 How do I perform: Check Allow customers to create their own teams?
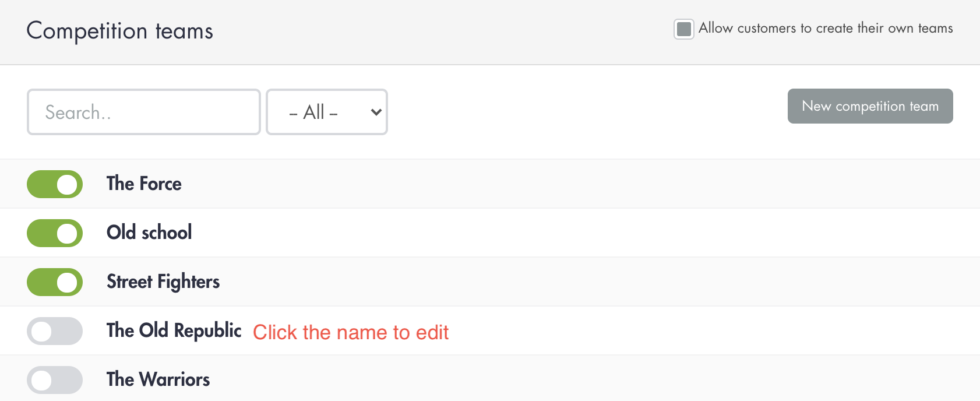click(x=683, y=27)
